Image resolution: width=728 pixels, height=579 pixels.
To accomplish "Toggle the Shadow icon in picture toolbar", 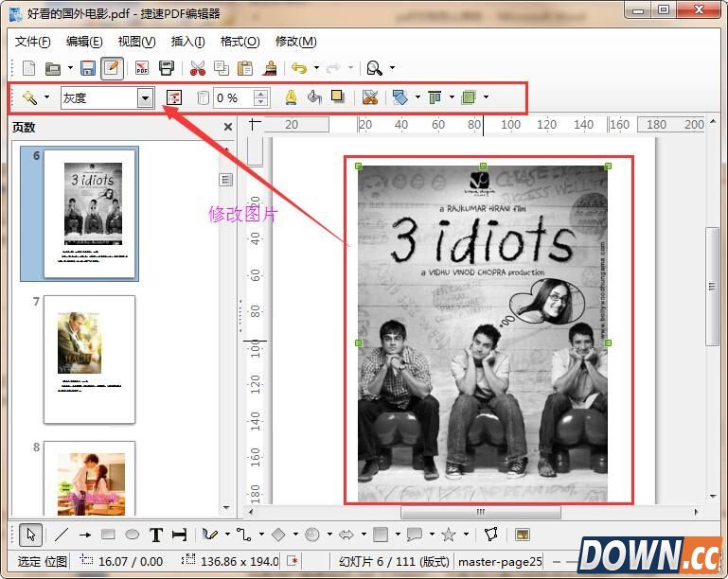I will 338,97.
